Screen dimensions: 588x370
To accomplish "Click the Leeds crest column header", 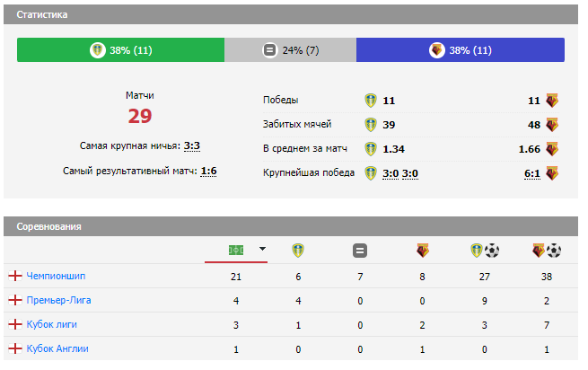I will click(298, 251).
